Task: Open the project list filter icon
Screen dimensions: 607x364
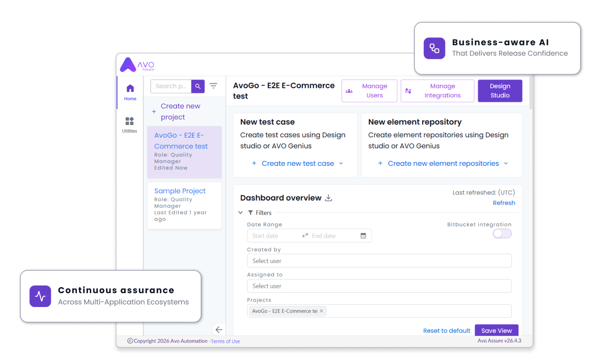Action: [213, 86]
